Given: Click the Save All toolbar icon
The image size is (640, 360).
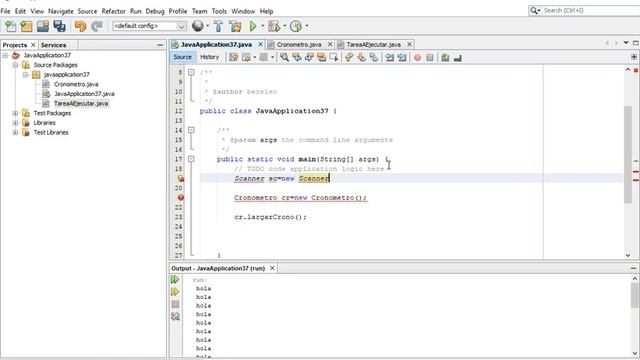Looking at the screenshot, I should tap(60, 26).
